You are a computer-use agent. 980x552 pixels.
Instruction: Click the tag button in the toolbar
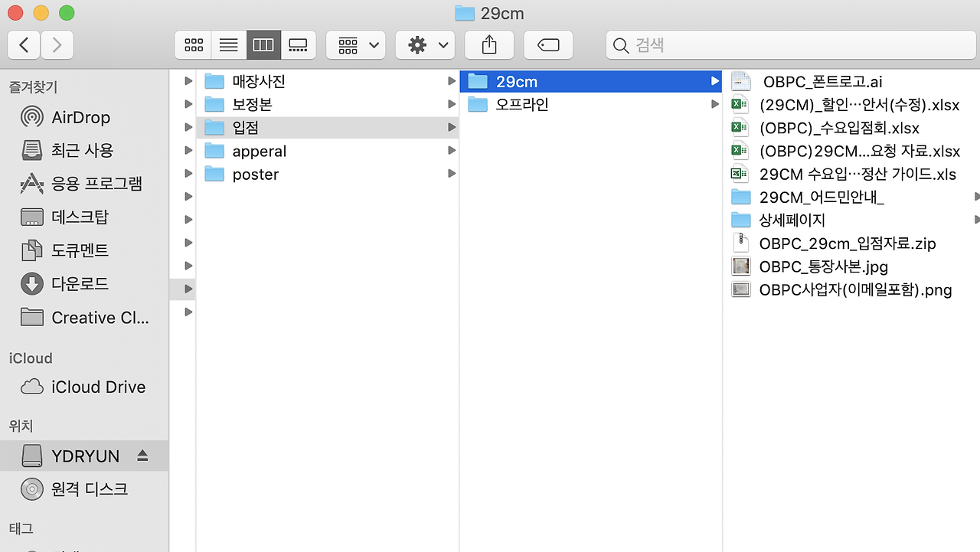[x=548, y=44]
